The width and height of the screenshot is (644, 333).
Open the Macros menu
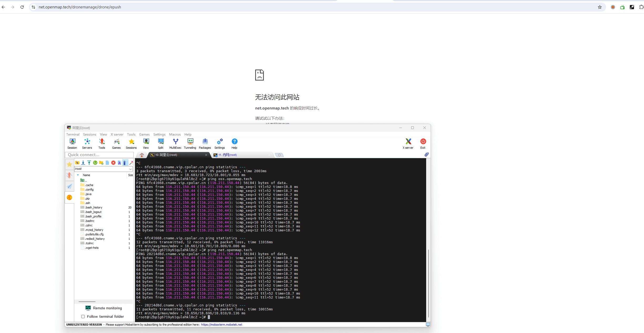click(175, 134)
